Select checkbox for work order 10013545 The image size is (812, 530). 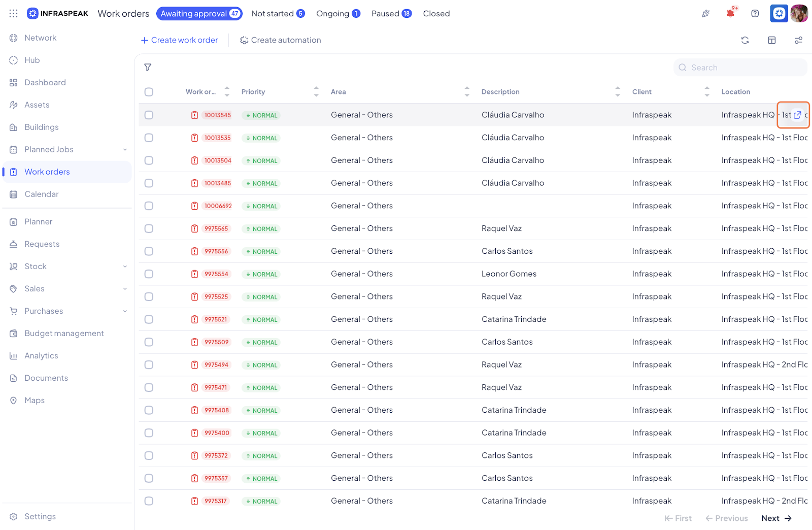tap(149, 115)
